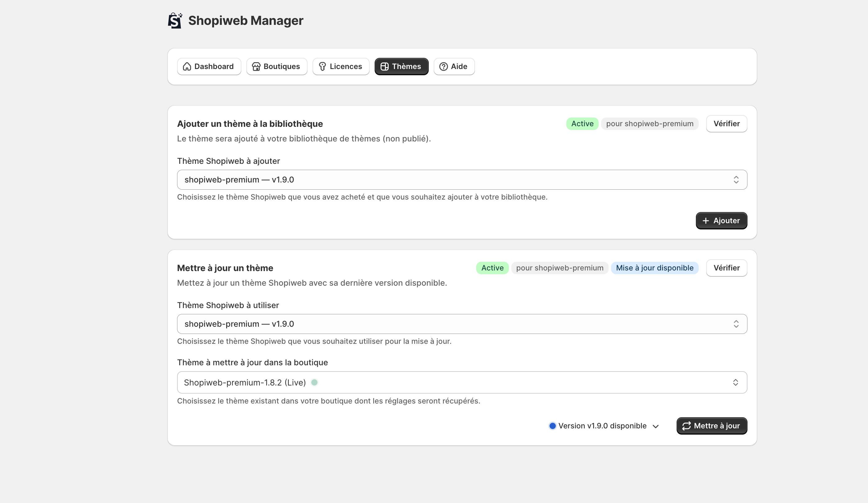Click the plus icon on Ajouter button

coord(706,221)
